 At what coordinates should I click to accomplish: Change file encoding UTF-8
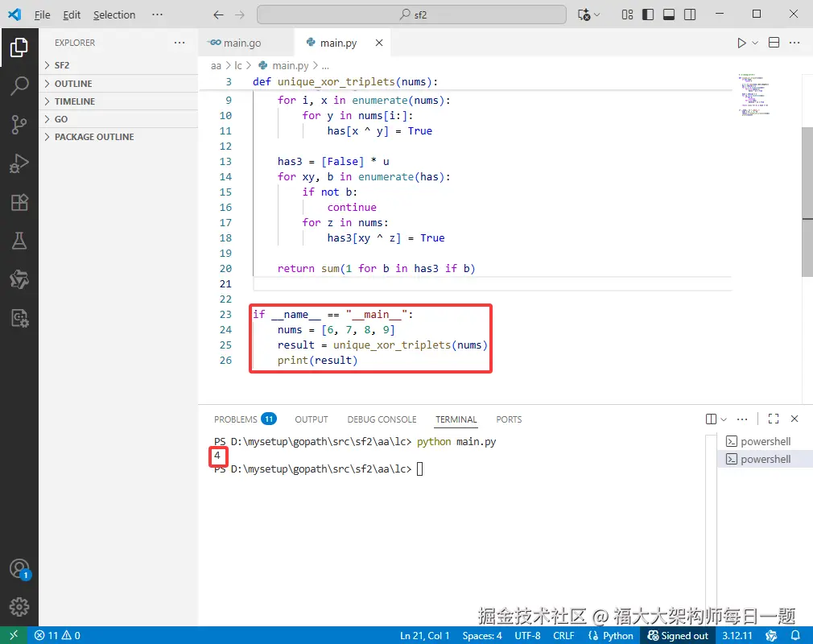point(527,635)
